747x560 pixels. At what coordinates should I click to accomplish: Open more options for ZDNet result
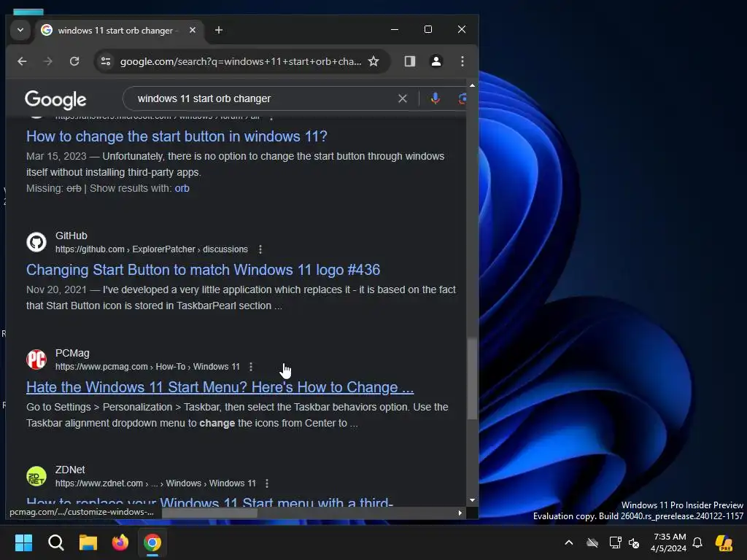267,483
